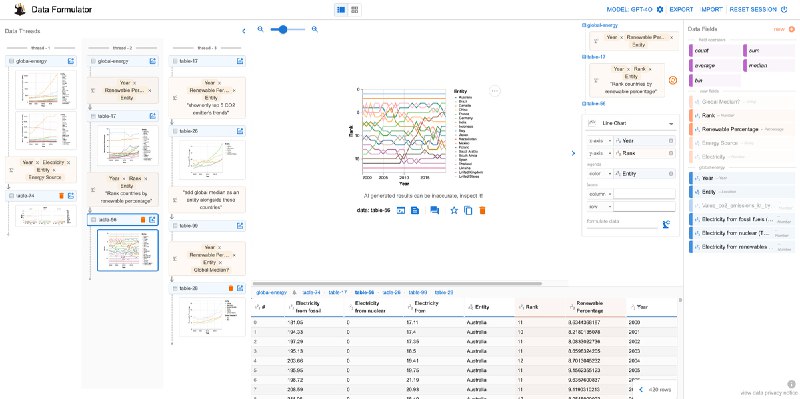Screen dimensions: 800x399
Task: Select the median field operator
Action: click(x=769, y=65)
